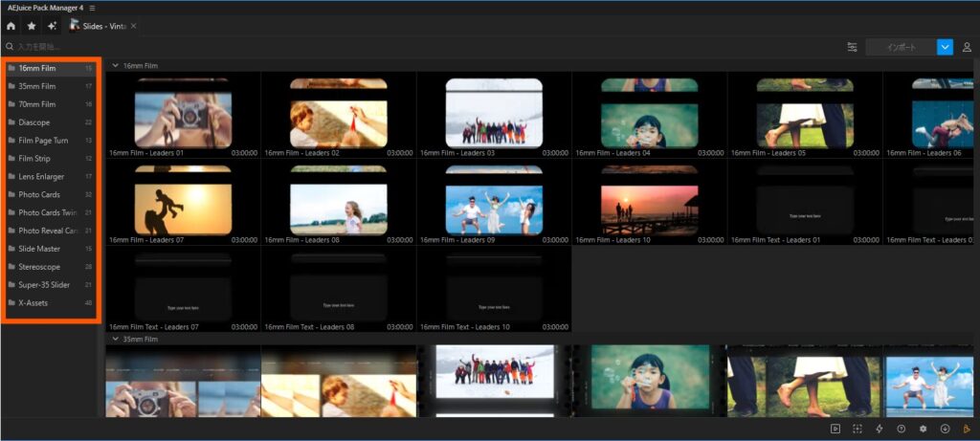
Task: Click the Import button
Action: (x=901, y=47)
